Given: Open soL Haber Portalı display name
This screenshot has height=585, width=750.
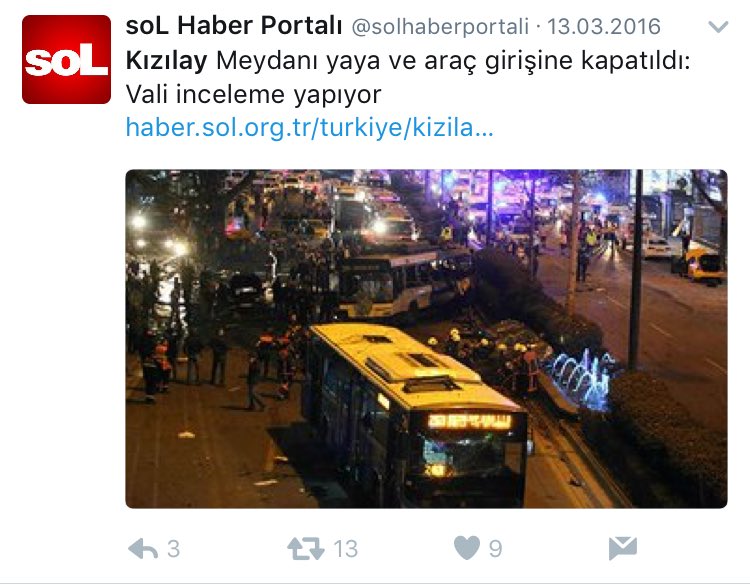Looking at the screenshot, I should (234, 25).
